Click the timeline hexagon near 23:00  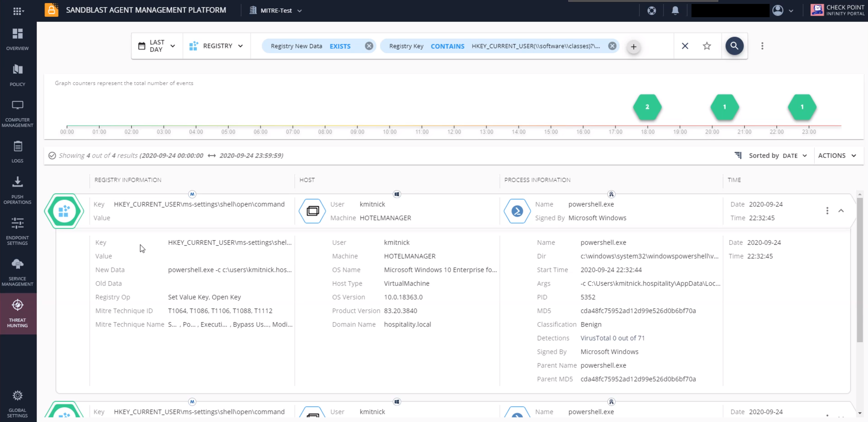(802, 107)
